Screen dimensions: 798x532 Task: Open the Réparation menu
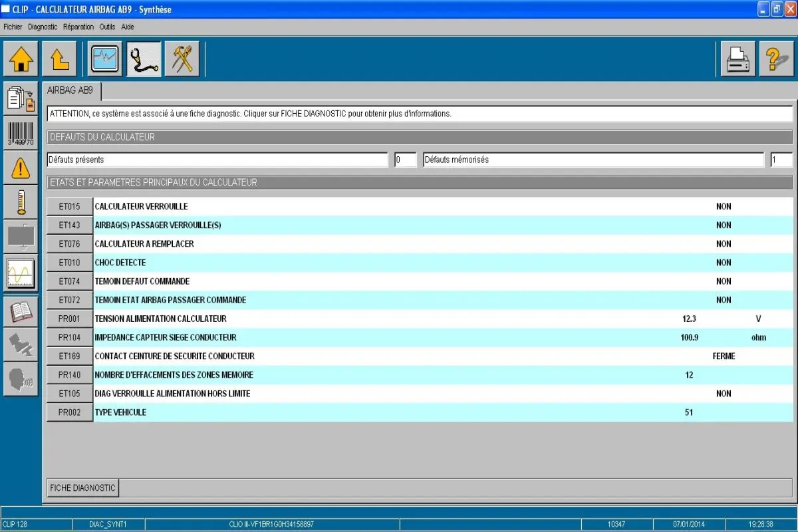click(78, 27)
